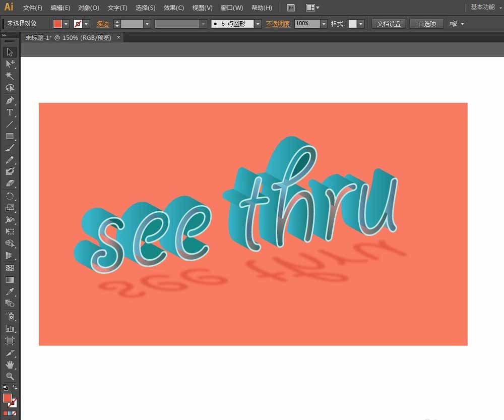Select the Blend tool

[10, 303]
